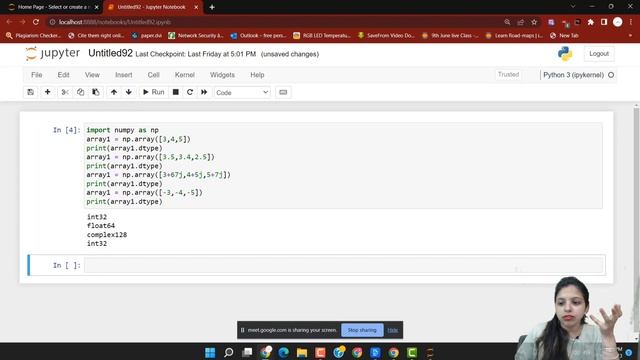
Task: Open the View menu
Action: pos(92,75)
